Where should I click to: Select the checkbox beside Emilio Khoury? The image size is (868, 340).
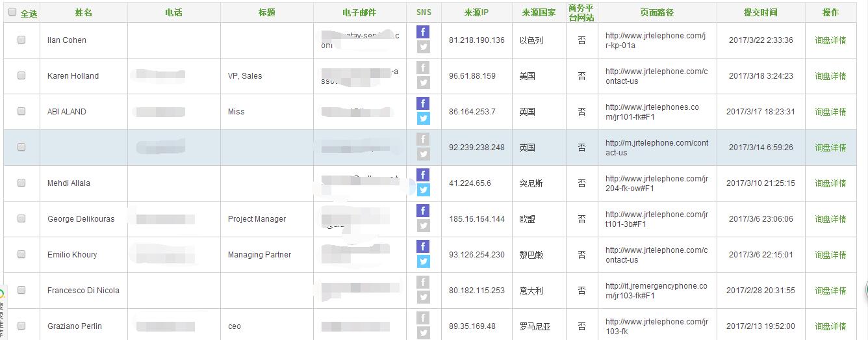21,254
